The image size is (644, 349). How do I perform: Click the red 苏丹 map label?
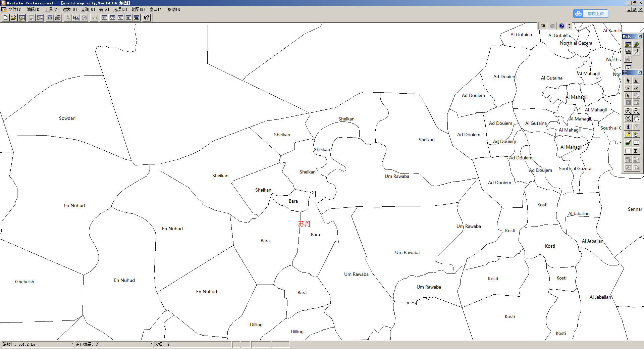point(305,224)
